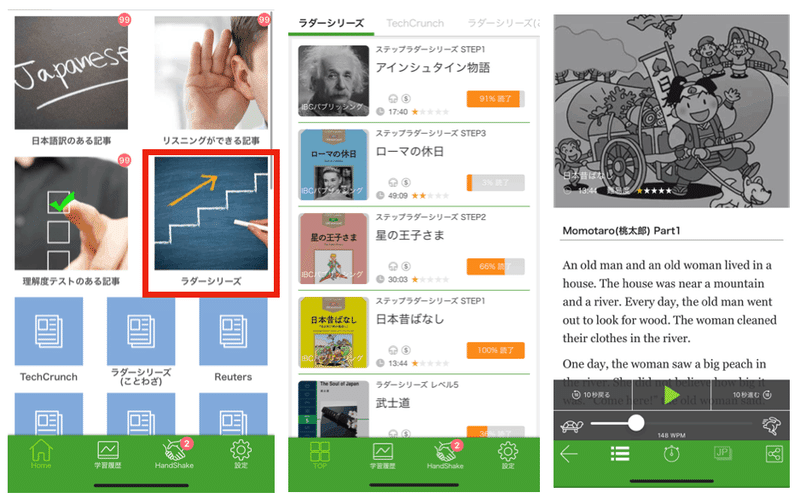800x498 pixels.
Task: Open the Home icon in bottom bar
Action: (x=41, y=453)
